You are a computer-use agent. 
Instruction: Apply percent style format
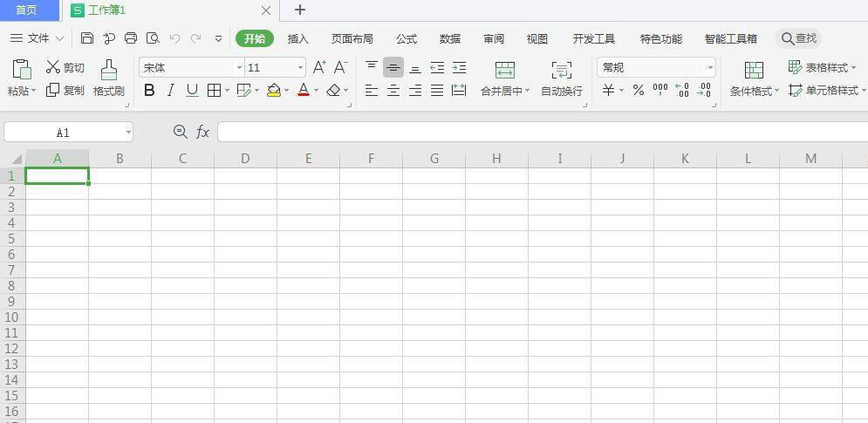(639, 90)
